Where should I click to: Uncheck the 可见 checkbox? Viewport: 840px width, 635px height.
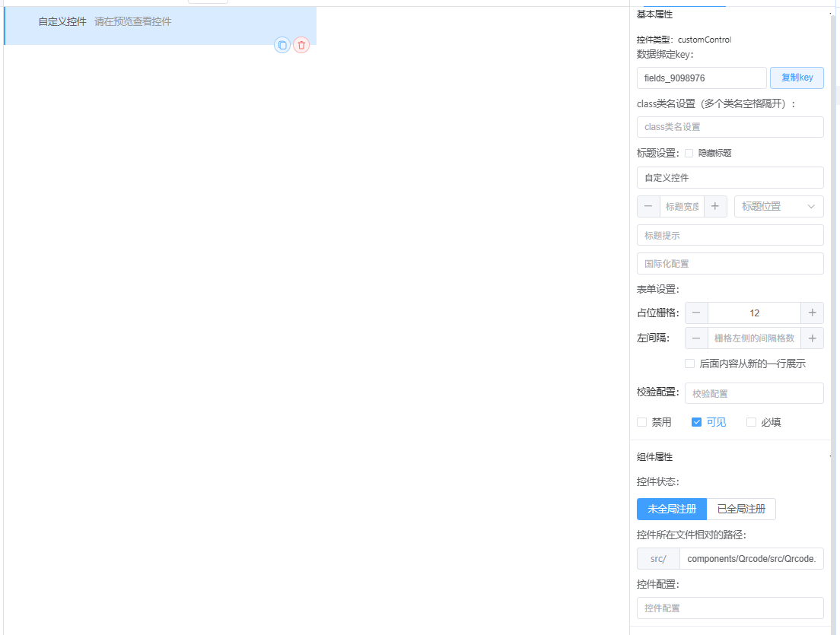click(696, 422)
